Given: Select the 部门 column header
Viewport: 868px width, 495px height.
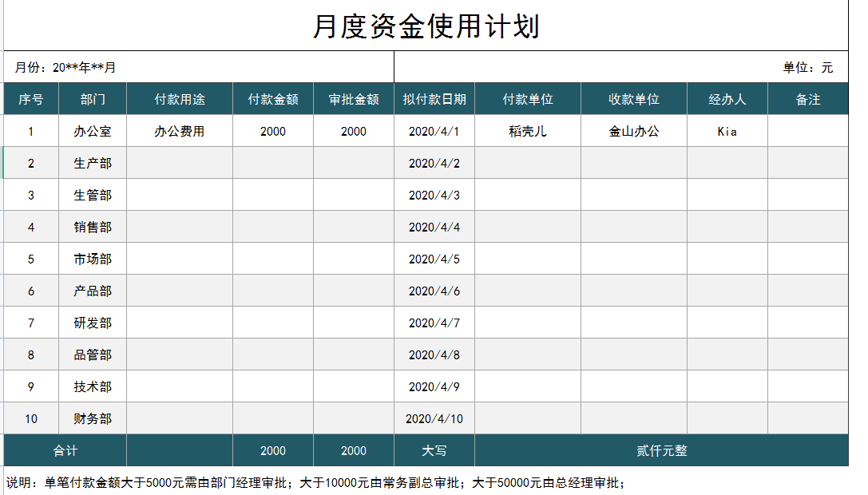Looking at the screenshot, I should point(91,97).
